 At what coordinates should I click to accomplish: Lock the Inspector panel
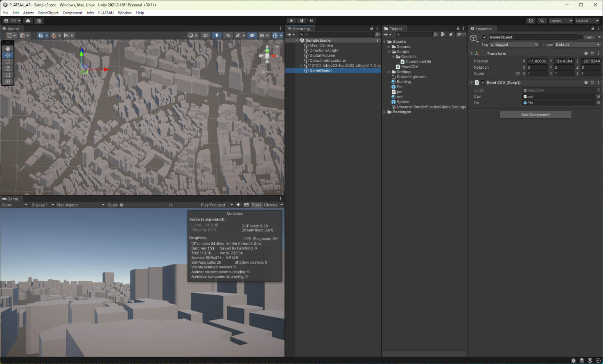593,29
